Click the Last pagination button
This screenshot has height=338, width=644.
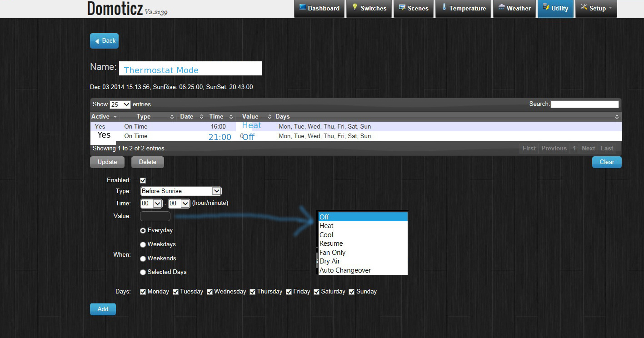click(607, 148)
